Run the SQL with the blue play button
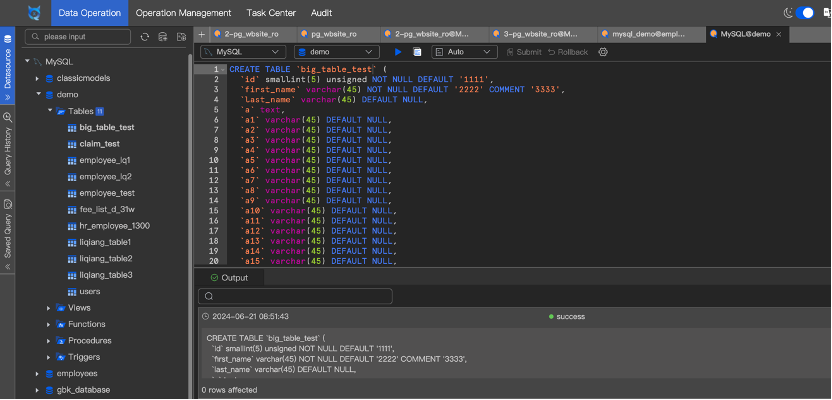Viewport: 832px width, 400px height. (399, 51)
